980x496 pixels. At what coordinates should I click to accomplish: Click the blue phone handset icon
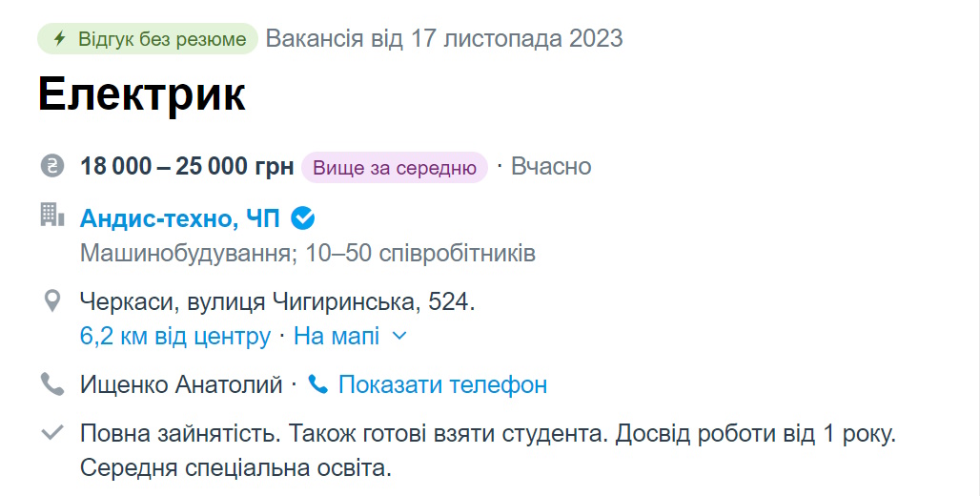point(318,385)
